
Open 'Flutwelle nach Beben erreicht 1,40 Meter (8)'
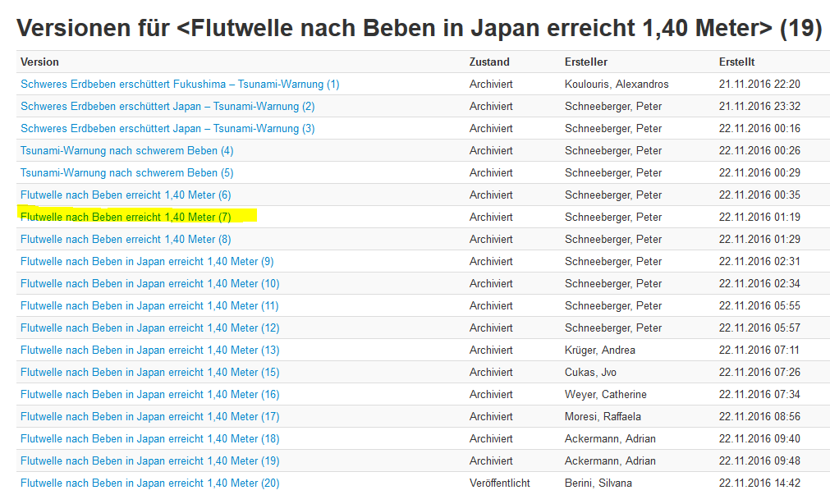126,240
